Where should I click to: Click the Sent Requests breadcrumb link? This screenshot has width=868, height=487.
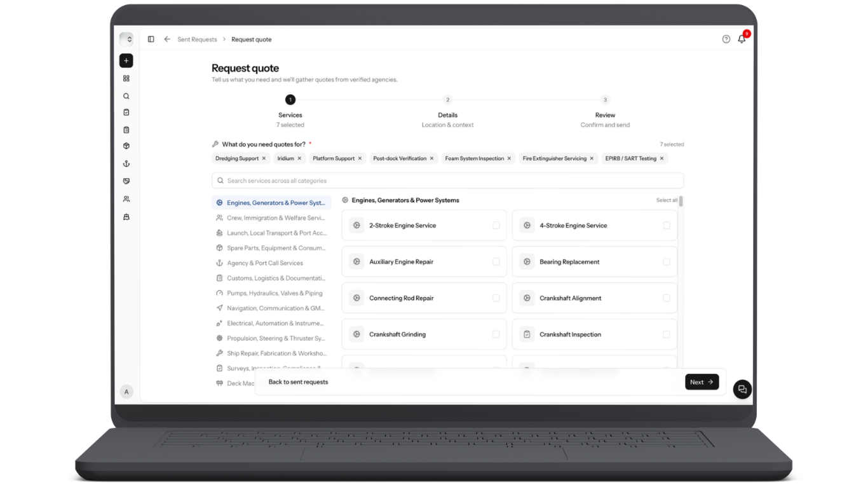coord(197,39)
